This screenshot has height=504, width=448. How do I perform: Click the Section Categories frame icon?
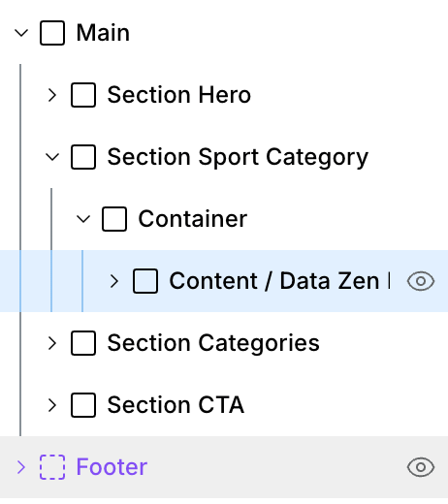83,343
